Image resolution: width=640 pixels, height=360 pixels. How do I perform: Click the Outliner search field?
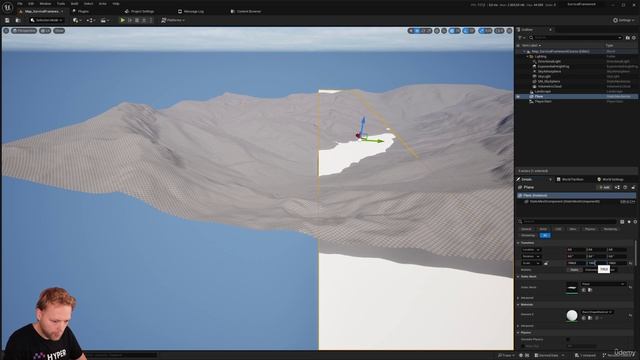click(576, 38)
